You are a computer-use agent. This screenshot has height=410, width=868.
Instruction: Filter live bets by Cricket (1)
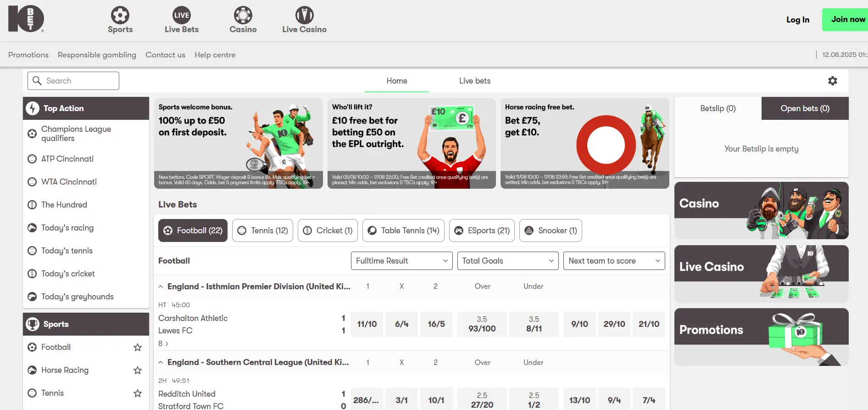tap(328, 230)
